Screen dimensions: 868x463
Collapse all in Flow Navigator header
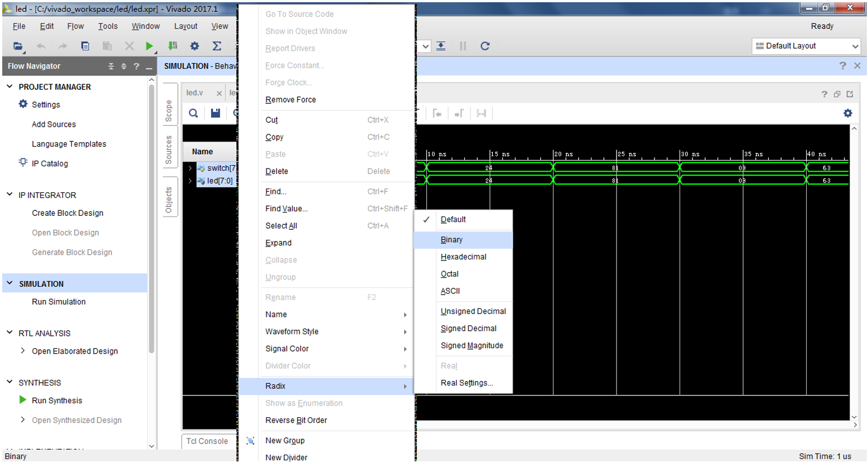[x=111, y=66]
